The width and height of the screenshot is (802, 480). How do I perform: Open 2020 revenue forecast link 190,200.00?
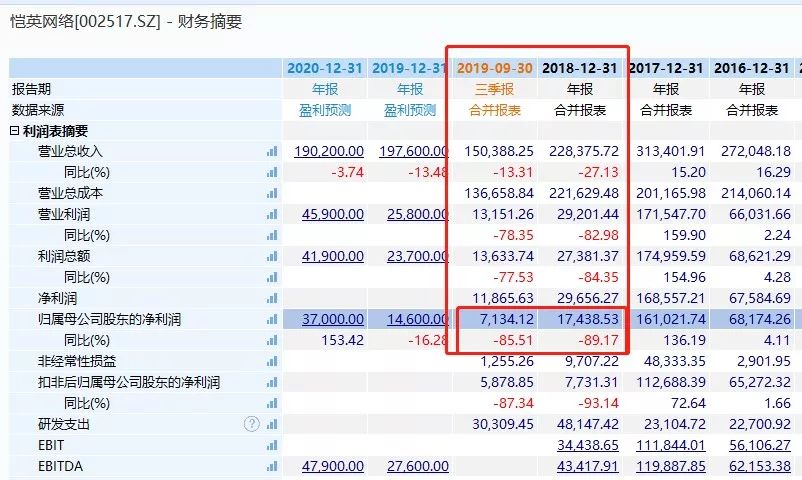click(329, 151)
